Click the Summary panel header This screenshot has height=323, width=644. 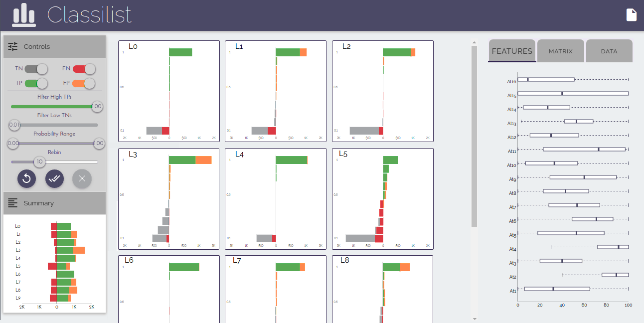(55, 203)
